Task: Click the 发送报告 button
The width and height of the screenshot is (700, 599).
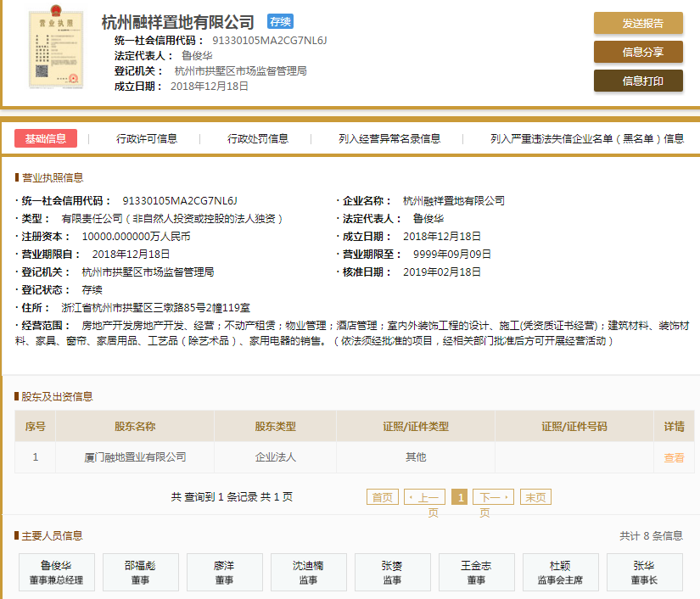Action: (x=638, y=23)
